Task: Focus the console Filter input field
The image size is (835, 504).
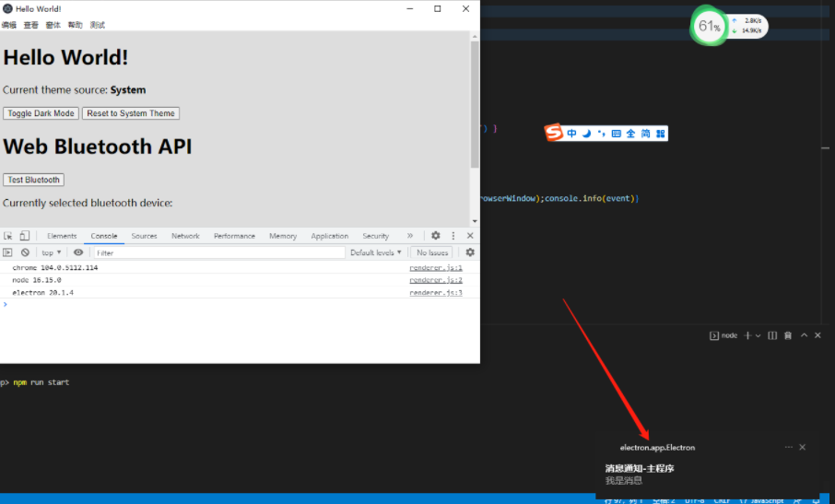Action: click(219, 252)
